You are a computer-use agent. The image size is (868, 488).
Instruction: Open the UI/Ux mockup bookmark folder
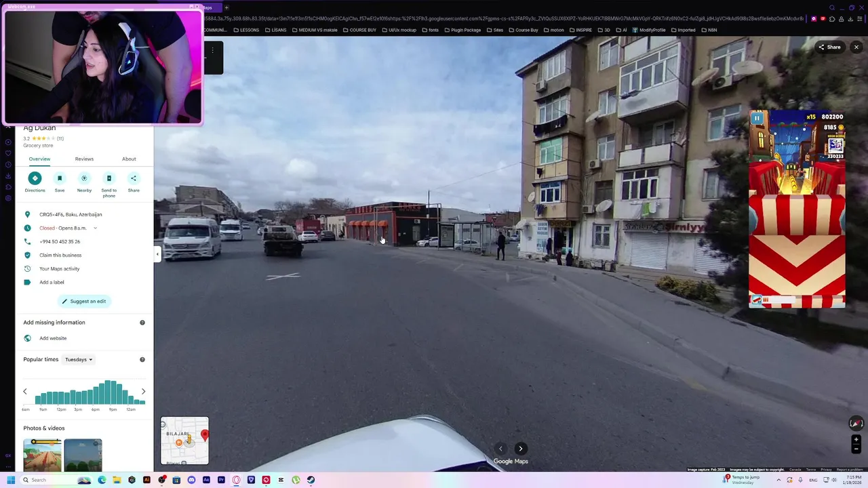[x=399, y=30]
